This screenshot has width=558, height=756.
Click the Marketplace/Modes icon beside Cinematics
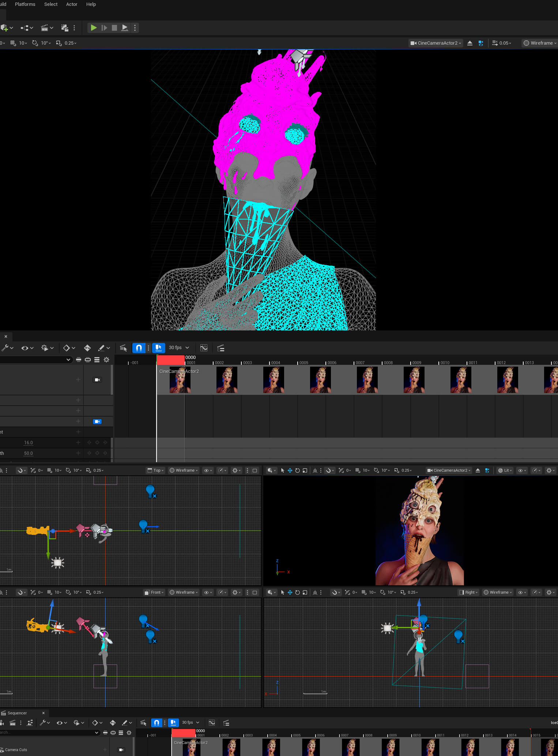pyautogui.click(x=65, y=28)
